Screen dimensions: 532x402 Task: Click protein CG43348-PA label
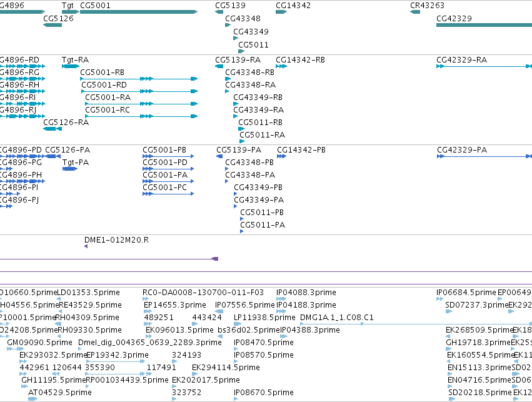(x=250, y=175)
